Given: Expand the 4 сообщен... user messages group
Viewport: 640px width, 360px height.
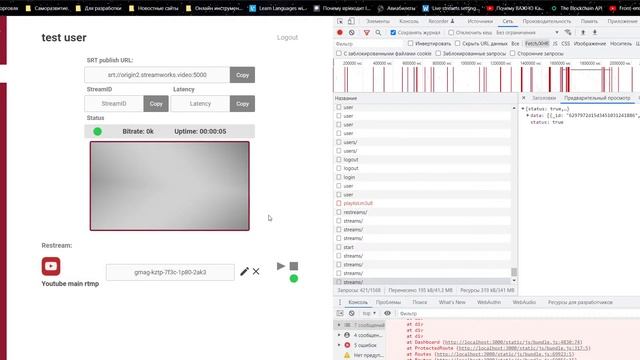Looking at the screenshot, I should (x=339, y=335).
